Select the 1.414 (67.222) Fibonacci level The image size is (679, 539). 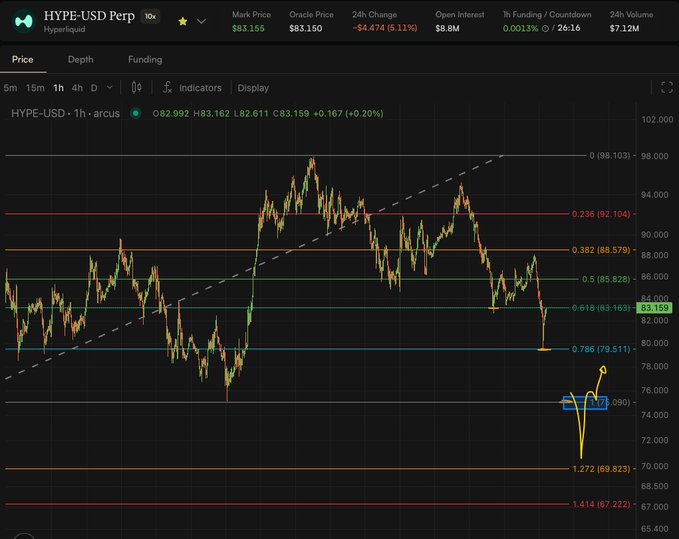601,504
